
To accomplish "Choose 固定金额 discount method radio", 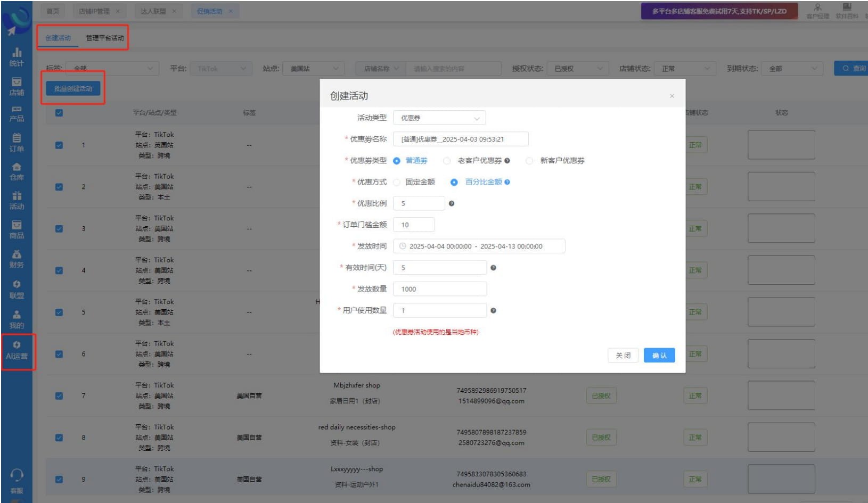I will (x=397, y=182).
